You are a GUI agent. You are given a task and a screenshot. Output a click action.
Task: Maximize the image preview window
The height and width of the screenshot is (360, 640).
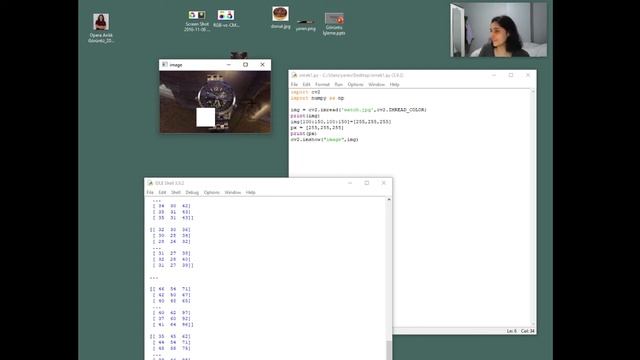pos(245,64)
